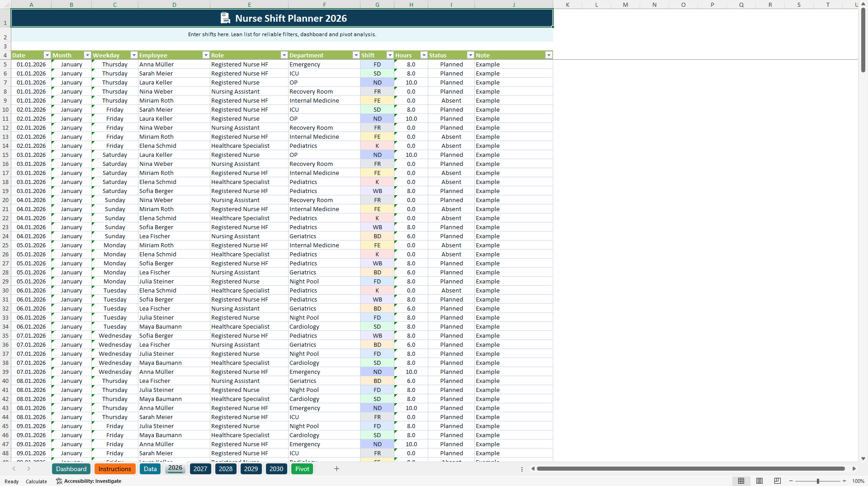Select the K shift cell in row 14
The width and height of the screenshot is (868, 486).
pyautogui.click(x=377, y=146)
